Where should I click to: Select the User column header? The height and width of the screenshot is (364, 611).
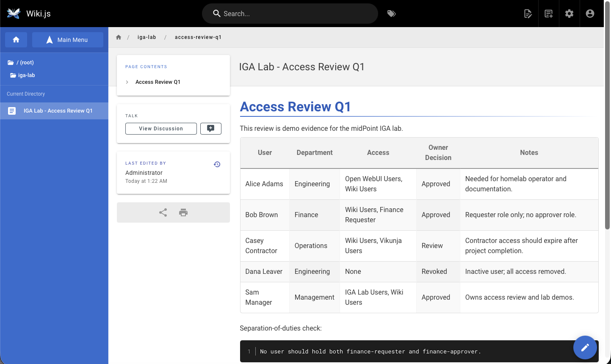pyautogui.click(x=265, y=153)
